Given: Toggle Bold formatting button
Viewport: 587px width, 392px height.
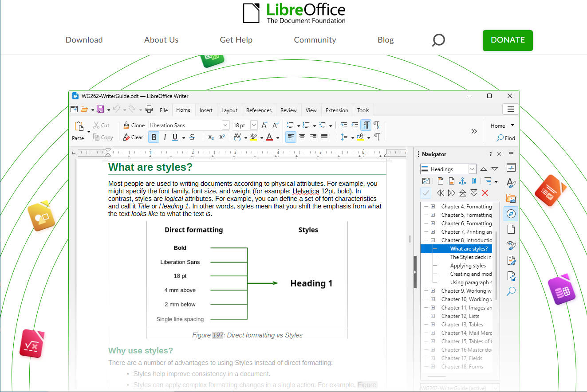Looking at the screenshot, I should point(154,137).
